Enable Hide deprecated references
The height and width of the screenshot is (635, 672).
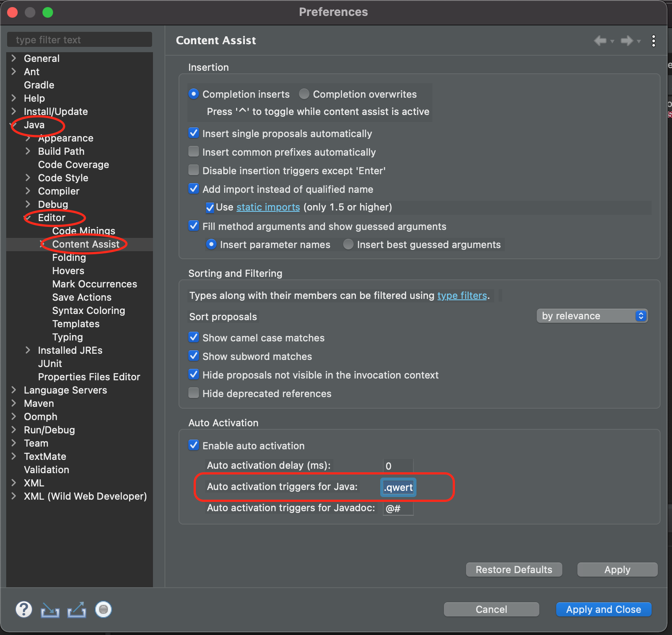[x=194, y=393]
